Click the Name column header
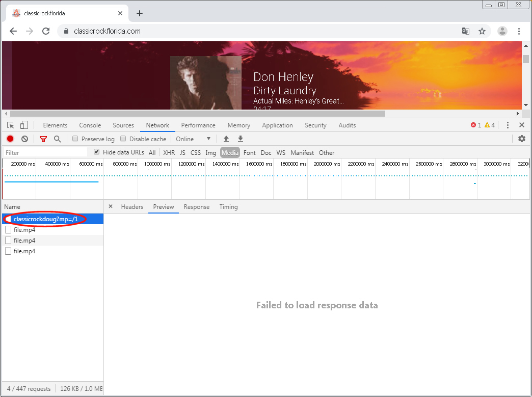 pos(52,206)
